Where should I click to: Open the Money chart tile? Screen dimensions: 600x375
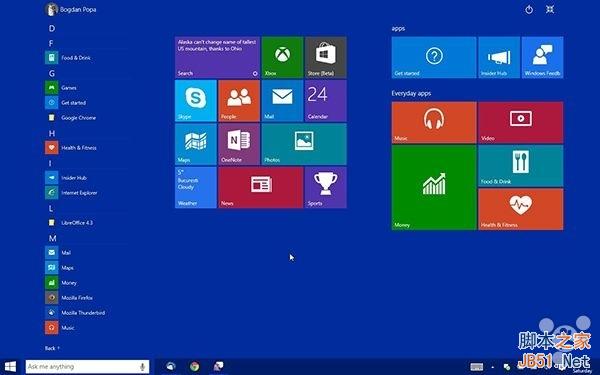(x=434, y=188)
